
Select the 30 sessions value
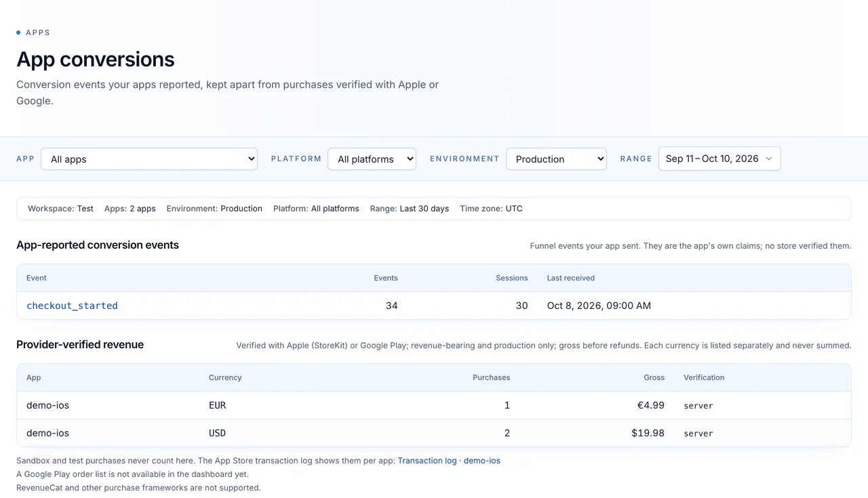pos(521,306)
